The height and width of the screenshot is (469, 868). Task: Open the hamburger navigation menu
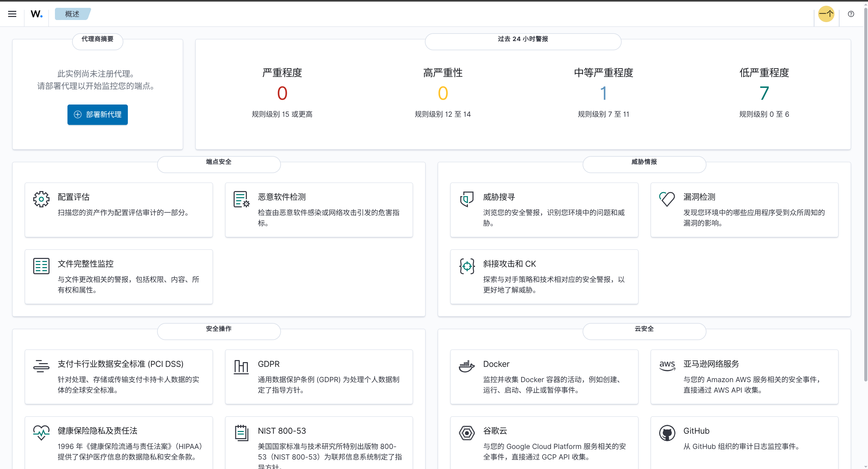(x=12, y=14)
